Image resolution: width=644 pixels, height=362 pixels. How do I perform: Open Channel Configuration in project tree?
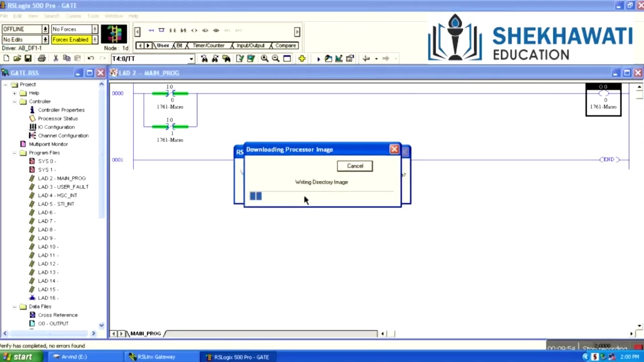tap(63, 136)
